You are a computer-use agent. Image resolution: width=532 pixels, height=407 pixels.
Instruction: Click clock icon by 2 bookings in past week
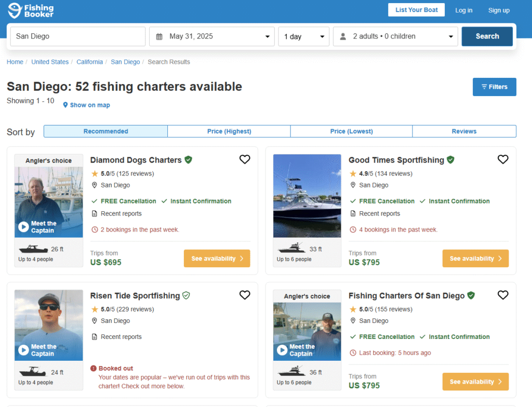tap(95, 229)
